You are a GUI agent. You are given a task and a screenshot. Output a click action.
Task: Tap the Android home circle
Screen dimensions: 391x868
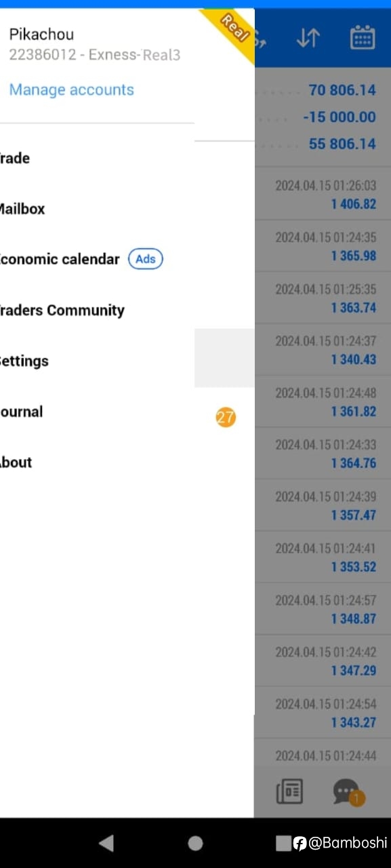pyautogui.click(x=195, y=843)
